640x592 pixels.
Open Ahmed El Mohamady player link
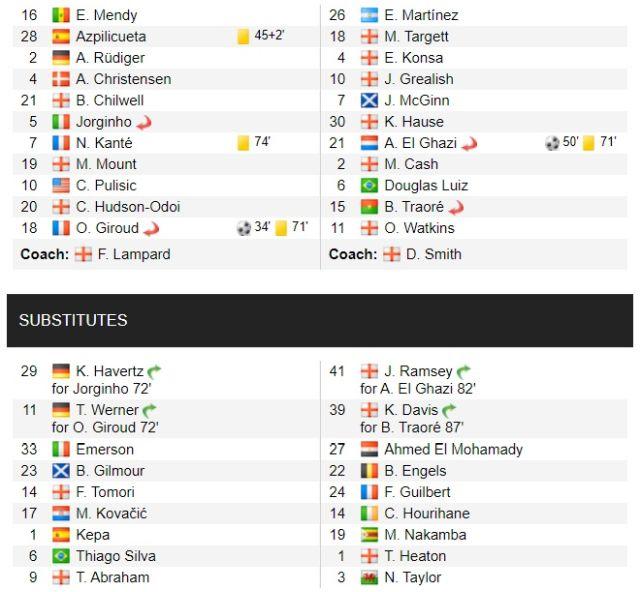tap(453, 450)
